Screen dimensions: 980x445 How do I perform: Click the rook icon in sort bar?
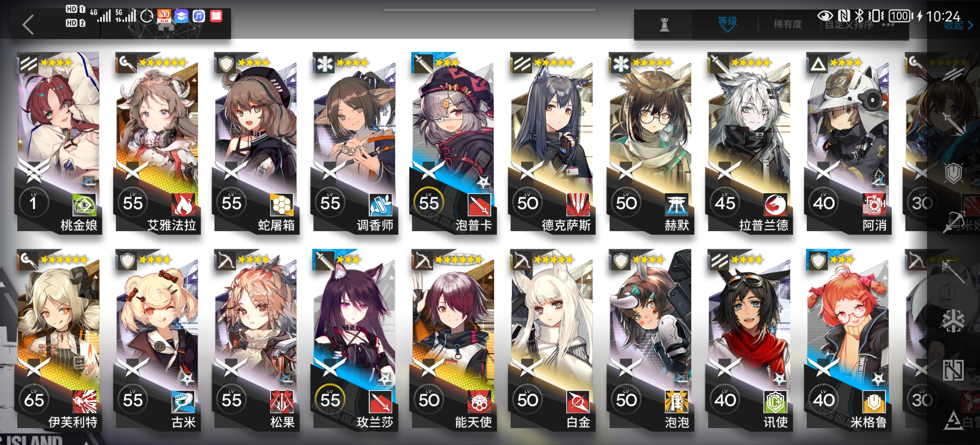pos(664,24)
